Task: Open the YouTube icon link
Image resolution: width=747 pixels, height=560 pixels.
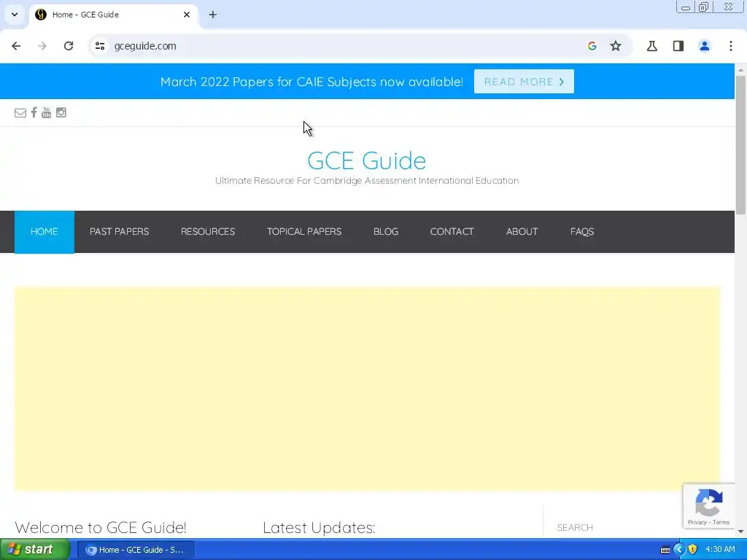Action: (46, 112)
